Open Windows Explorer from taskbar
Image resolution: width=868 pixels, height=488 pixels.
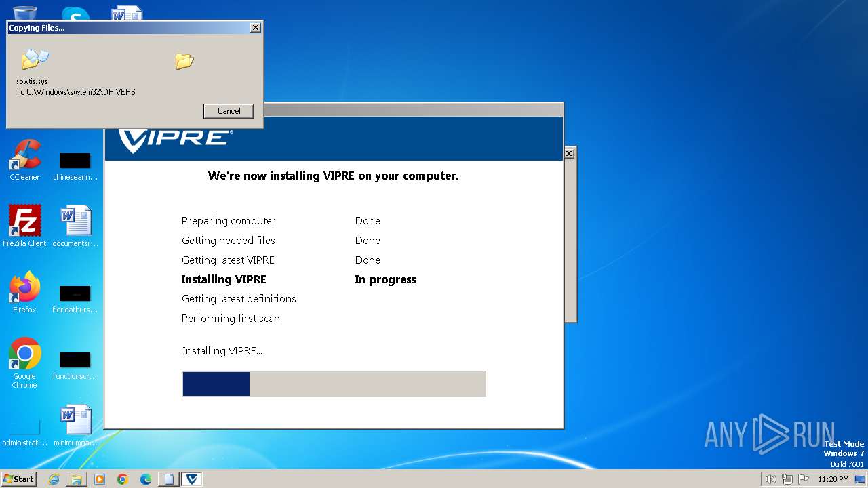coord(77,479)
